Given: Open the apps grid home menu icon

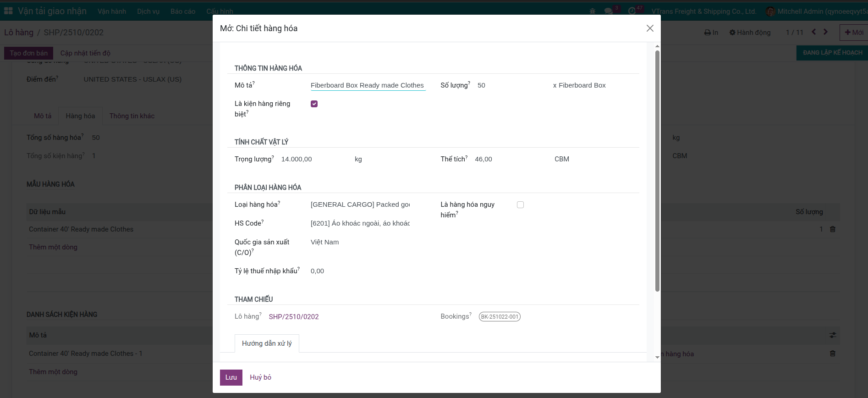Looking at the screenshot, I should pyautogui.click(x=8, y=11).
